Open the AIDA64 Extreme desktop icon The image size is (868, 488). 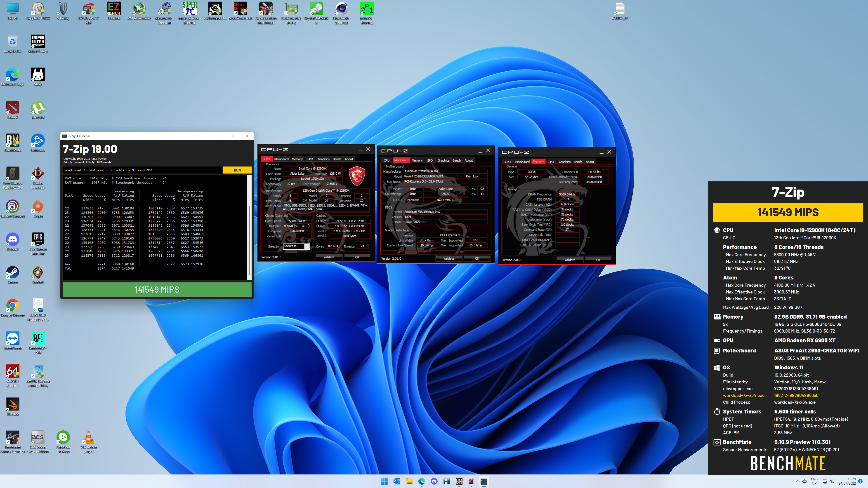tap(12, 376)
